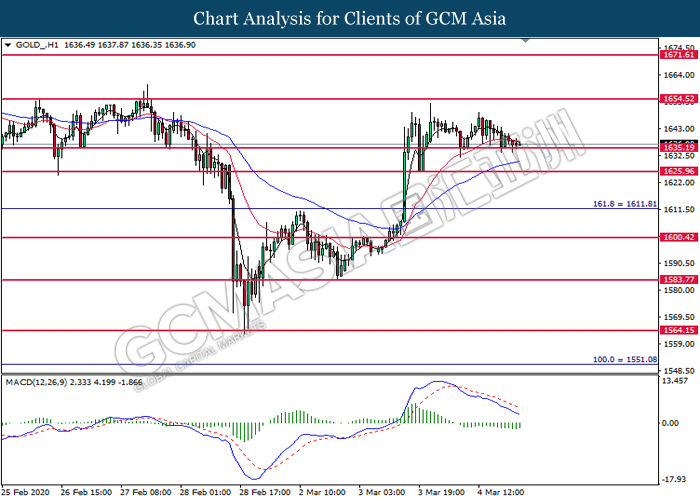700x500 pixels.
Task: Click the 3 Mar 19:00 time label
Action: pyautogui.click(x=441, y=492)
